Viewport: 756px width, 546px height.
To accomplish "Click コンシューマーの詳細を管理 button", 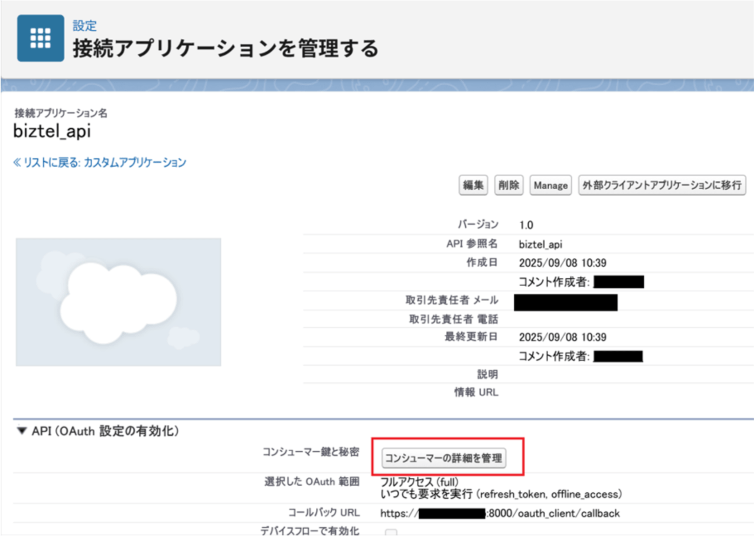I will click(444, 458).
